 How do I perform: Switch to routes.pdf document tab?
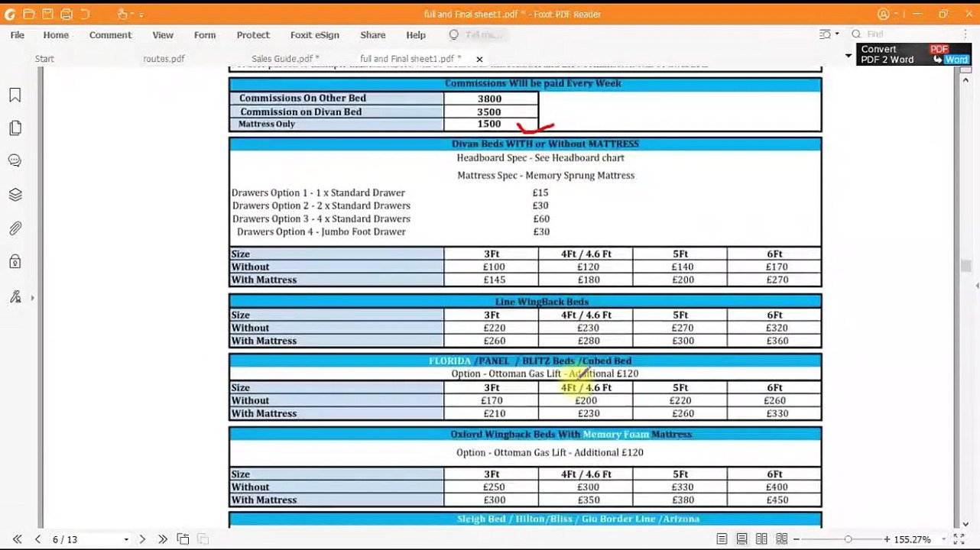coord(164,59)
